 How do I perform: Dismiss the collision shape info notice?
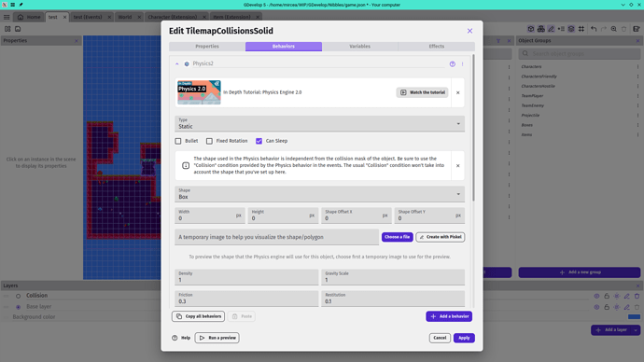click(458, 166)
